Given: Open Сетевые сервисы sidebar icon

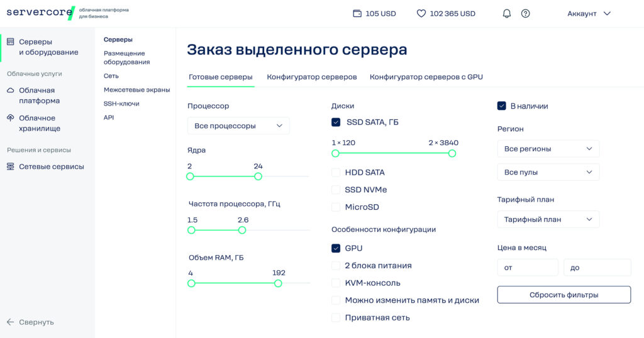Looking at the screenshot, I should pos(11,166).
